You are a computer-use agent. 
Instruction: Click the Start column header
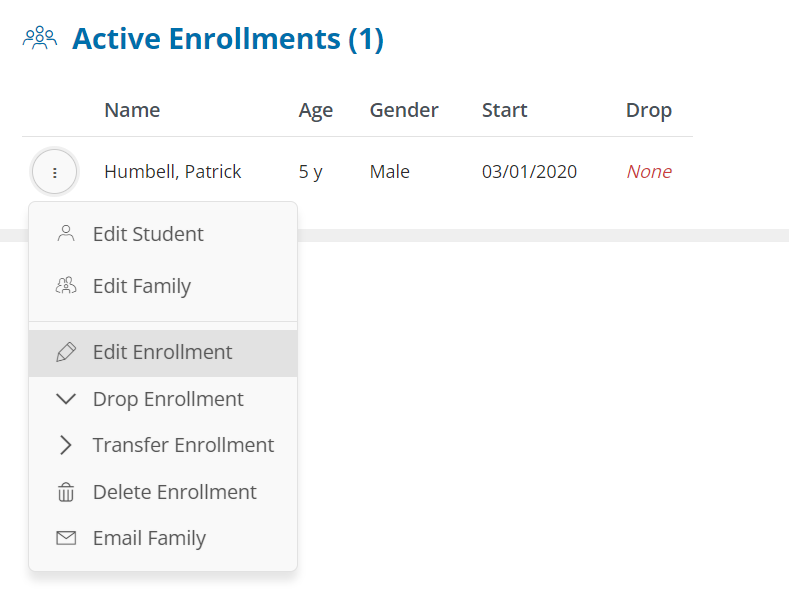[505, 110]
